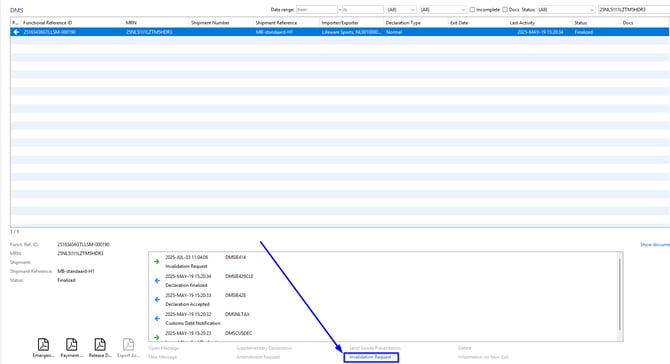Viewport: 670px width, 364px height.
Task: Click the Send Goods Presentation button
Action: point(375,348)
